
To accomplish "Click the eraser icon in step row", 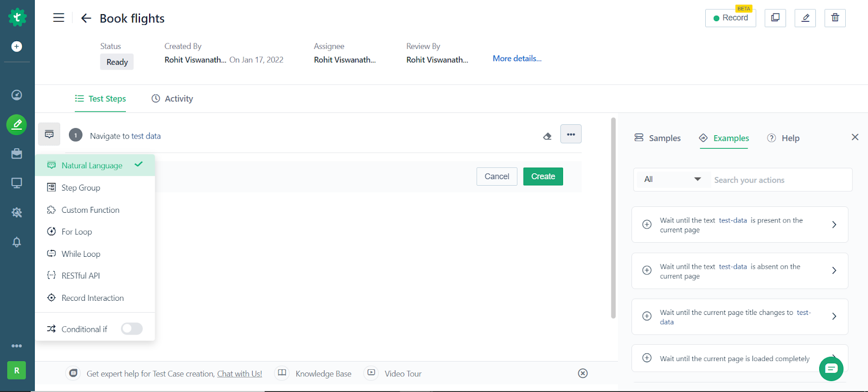I will tap(547, 136).
